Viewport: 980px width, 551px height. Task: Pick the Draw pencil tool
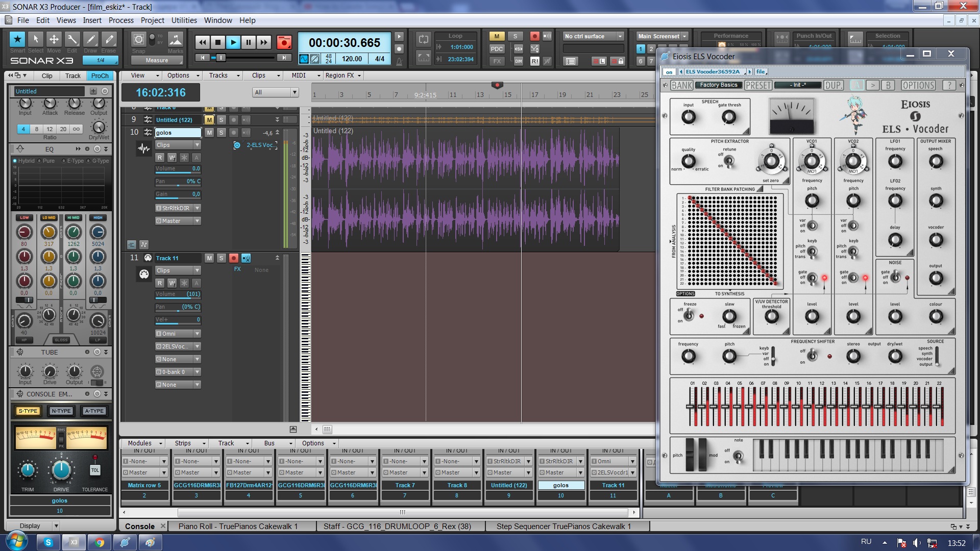point(90,39)
